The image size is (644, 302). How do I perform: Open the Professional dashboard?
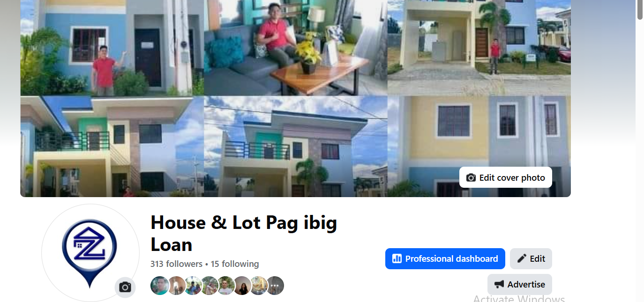[445, 258]
